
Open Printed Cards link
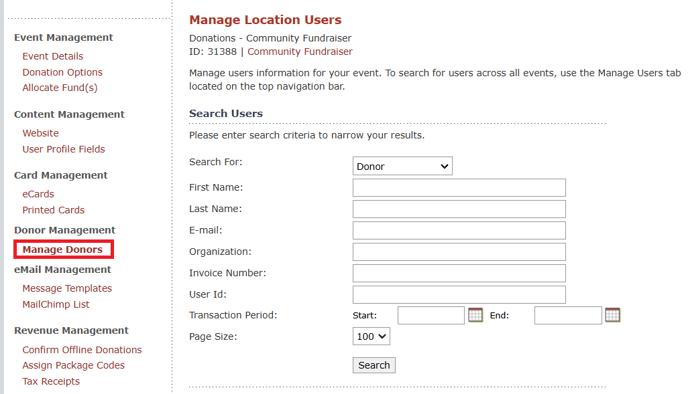54,210
